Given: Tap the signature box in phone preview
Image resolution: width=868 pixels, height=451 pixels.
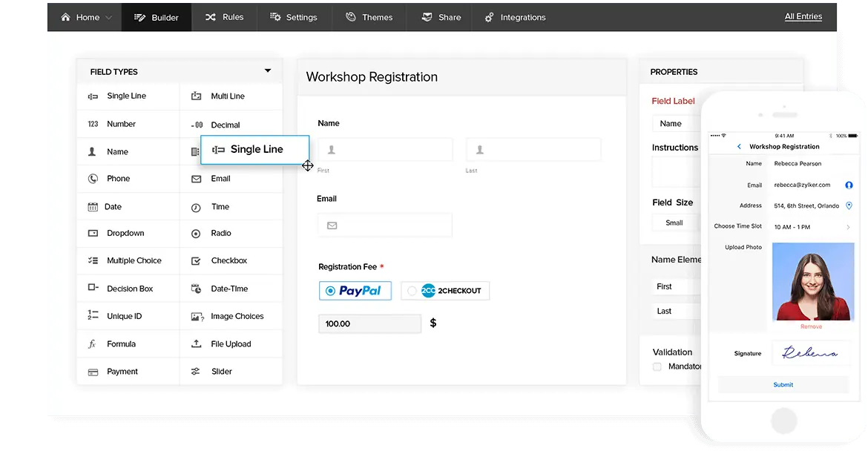Looking at the screenshot, I should [812, 353].
